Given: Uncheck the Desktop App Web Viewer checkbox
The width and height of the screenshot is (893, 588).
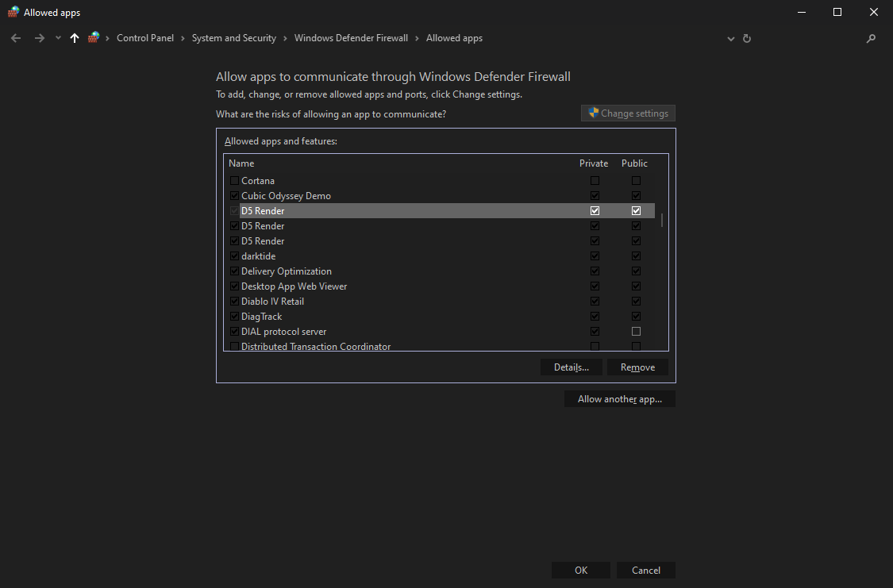Looking at the screenshot, I should point(234,286).
